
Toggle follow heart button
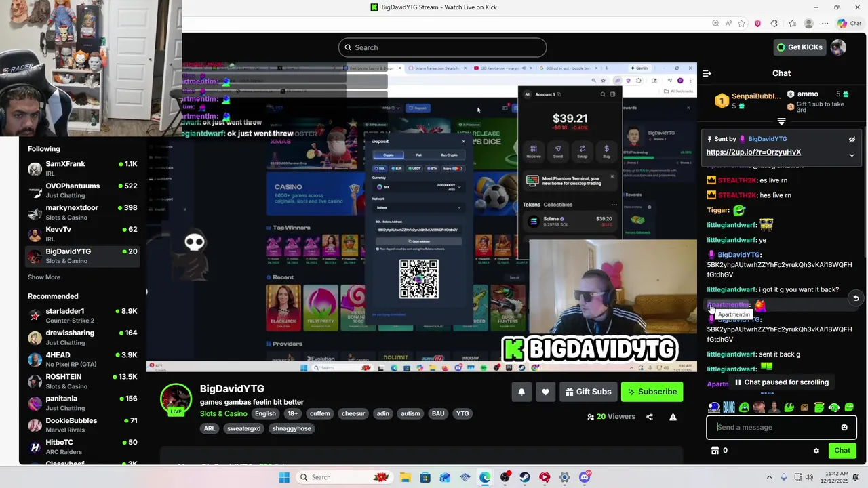coord(545,392)
